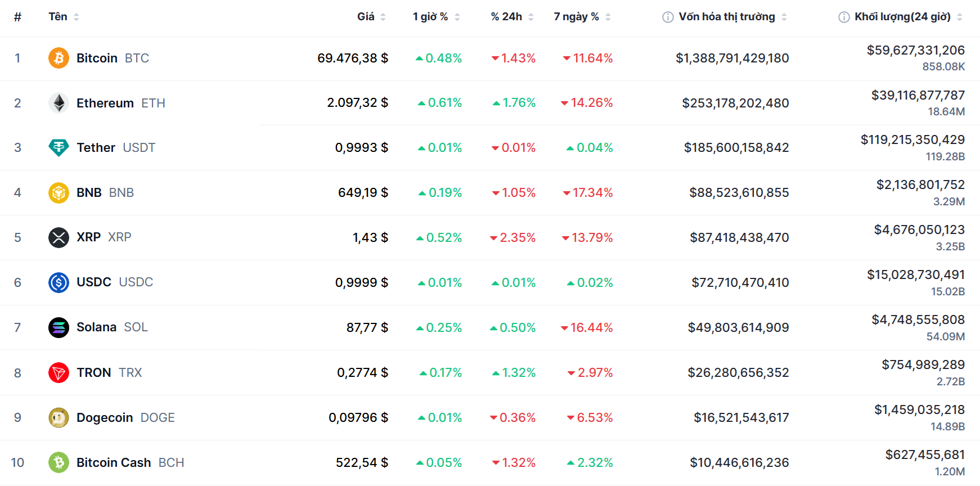The image size is (980, 486).
Task: Click info icon beside Khối lượng(24 giờ)
Action: [844, 17]
